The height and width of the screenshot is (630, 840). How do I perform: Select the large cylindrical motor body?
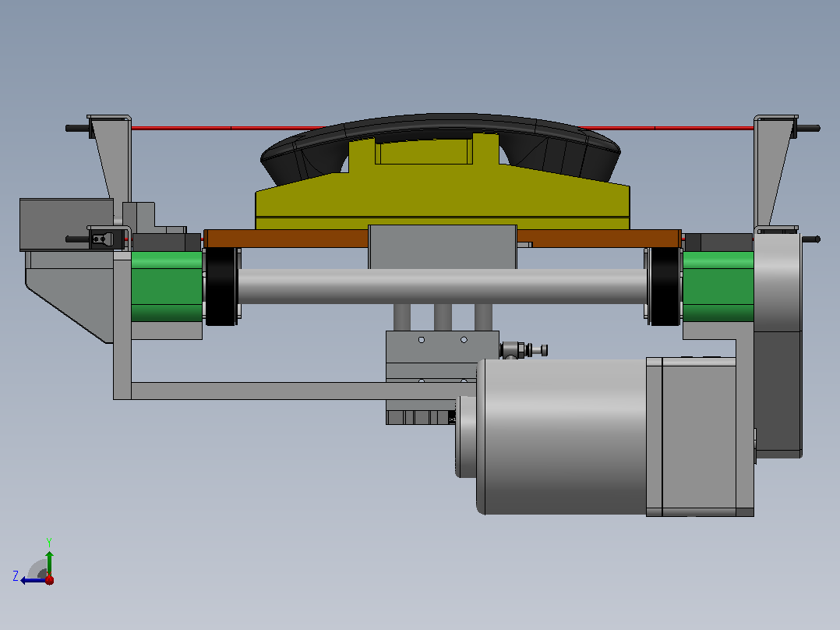click(x=561, y=437)
